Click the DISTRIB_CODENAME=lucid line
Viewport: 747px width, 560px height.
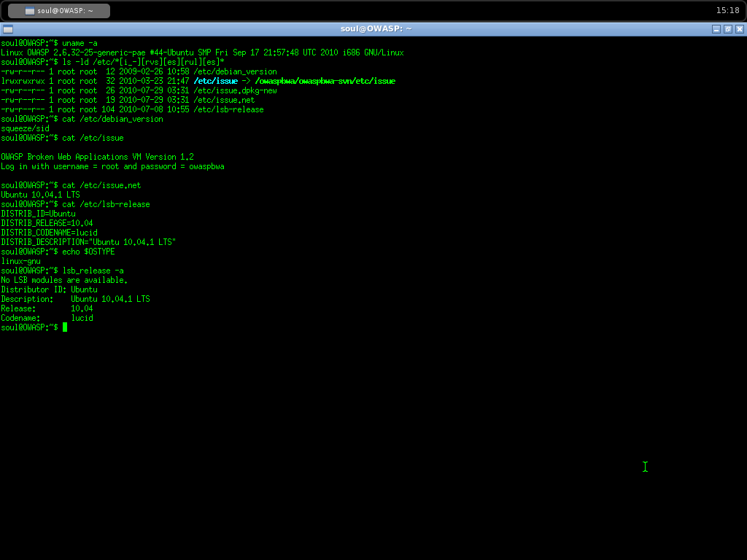coord(49,233)
